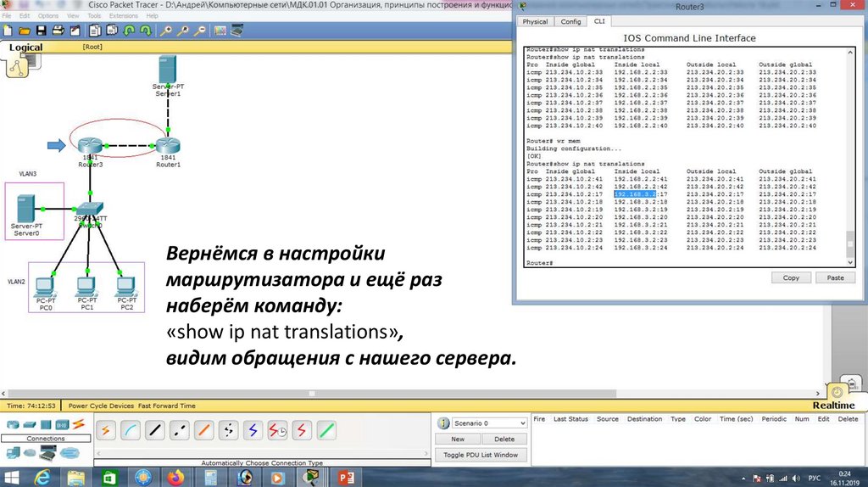
Task: Choose automatic connection type lightning
Action: click(105, 430)
